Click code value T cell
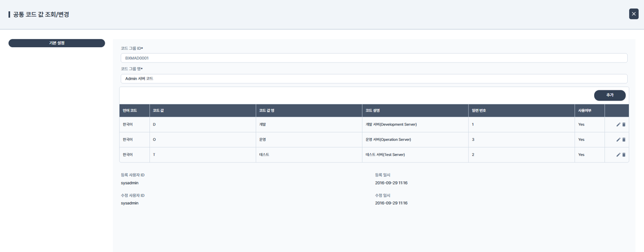Screen dimensions: 644x252 pyautogui.click(x=202, y=155)
